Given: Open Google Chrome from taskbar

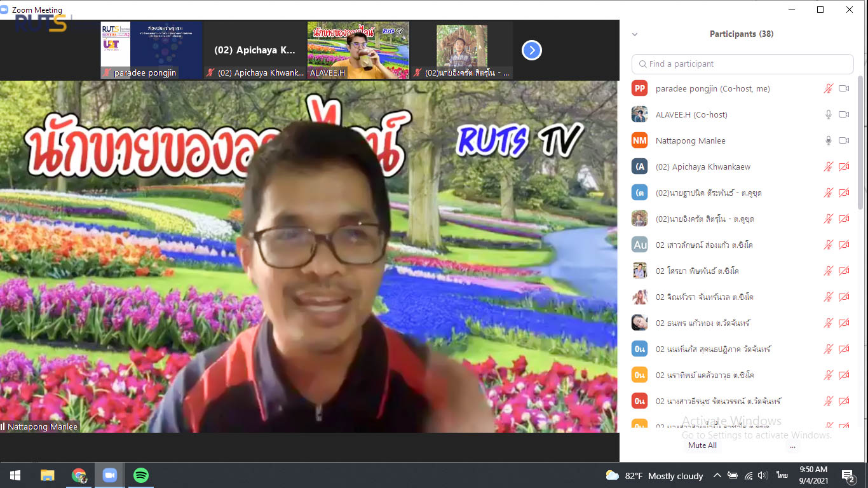Looking at the screenshot, I should coord(79,475).
